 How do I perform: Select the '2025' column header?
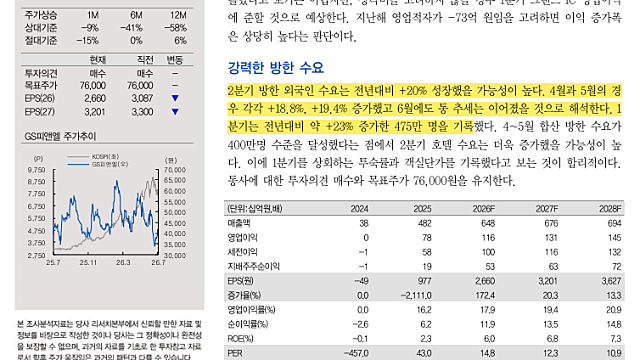click(422, 209)
